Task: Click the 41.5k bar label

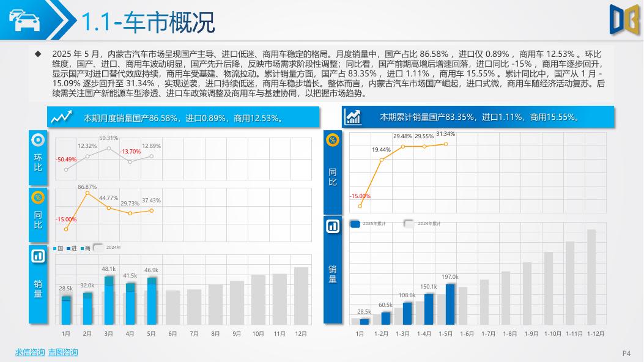Action: pos(130,275)
